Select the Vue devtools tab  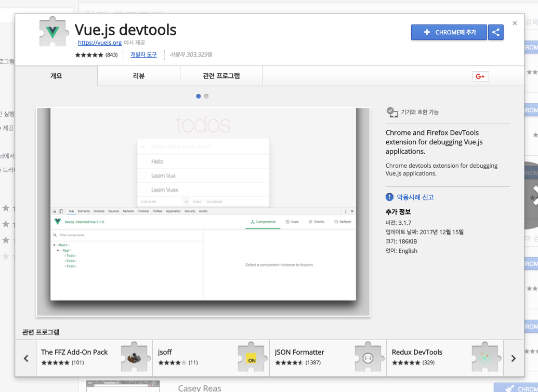(x=71, y=211)
